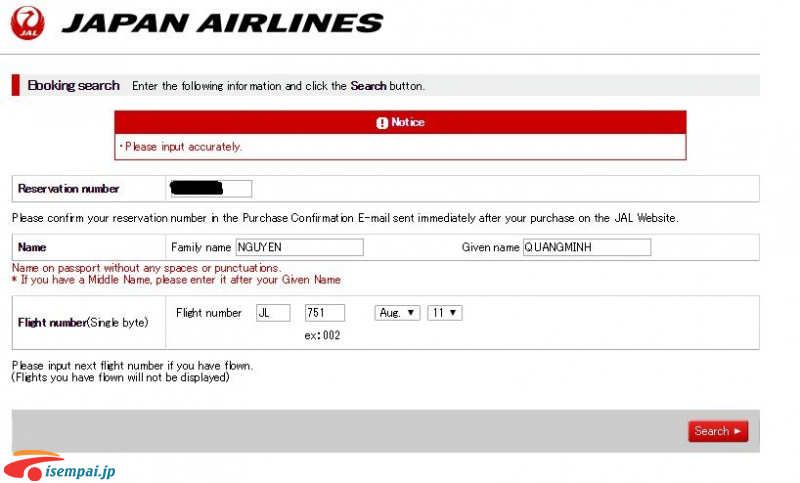The image size is (800, 483).
Task: Click the Search button
Action: pyautogui.click(x=718, y=431)
